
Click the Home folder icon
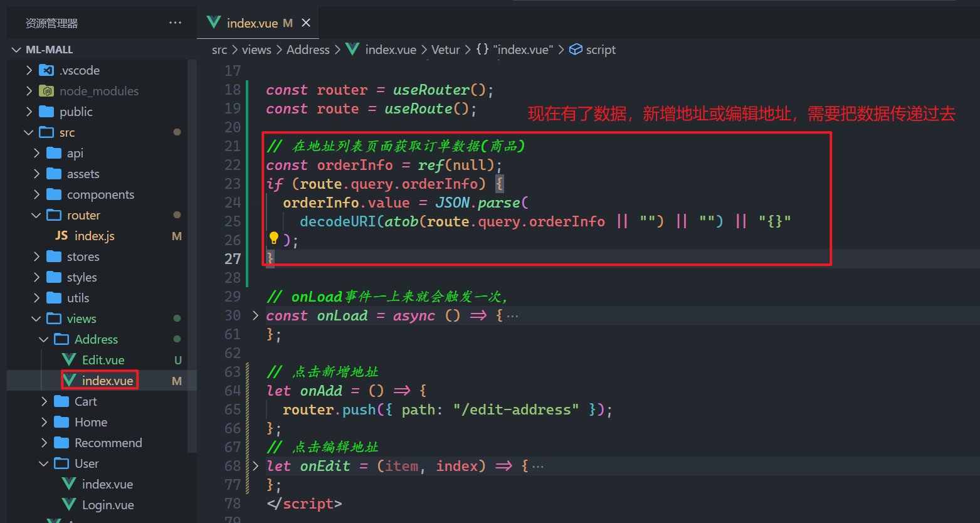coord(61,422)
